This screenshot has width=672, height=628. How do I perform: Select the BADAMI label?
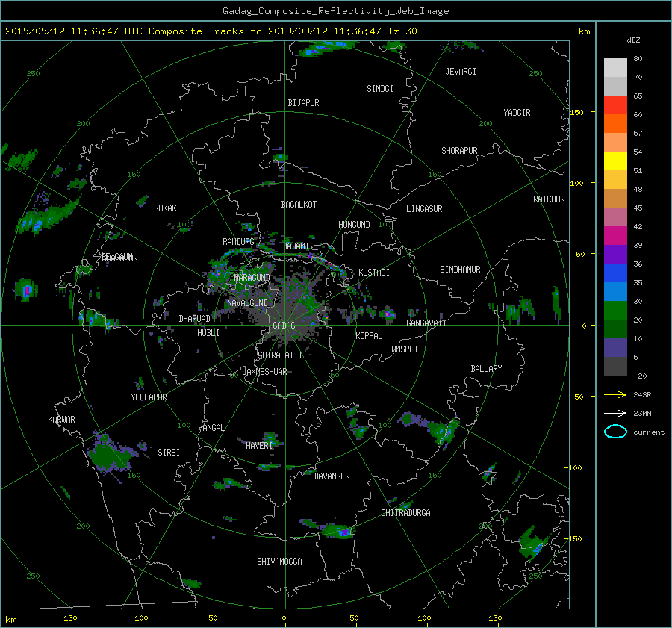(296, 246)
